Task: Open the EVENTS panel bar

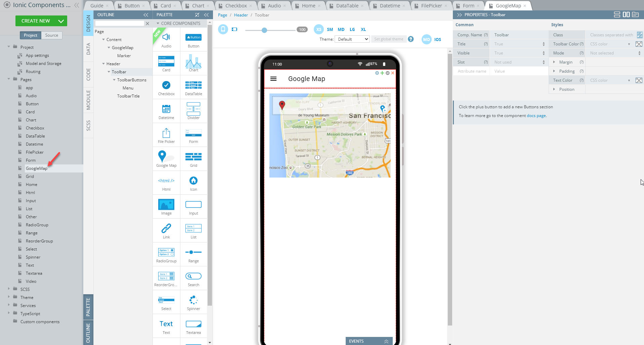Action: tap(369, 341)
